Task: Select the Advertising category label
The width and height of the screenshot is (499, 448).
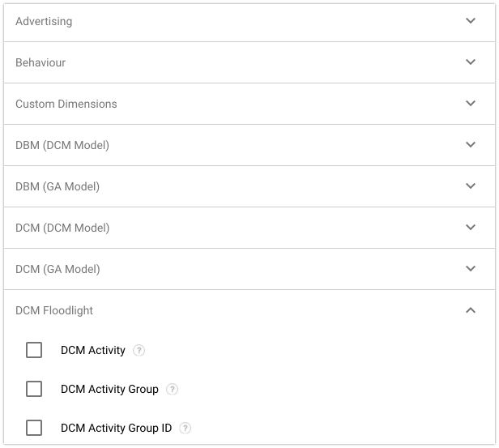Action: click(44, 21)
